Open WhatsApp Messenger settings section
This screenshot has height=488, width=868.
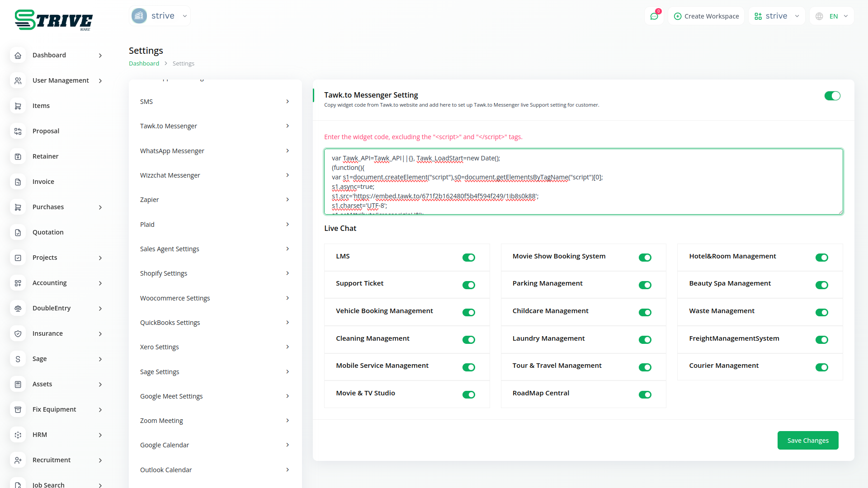[x=215, y=151]
